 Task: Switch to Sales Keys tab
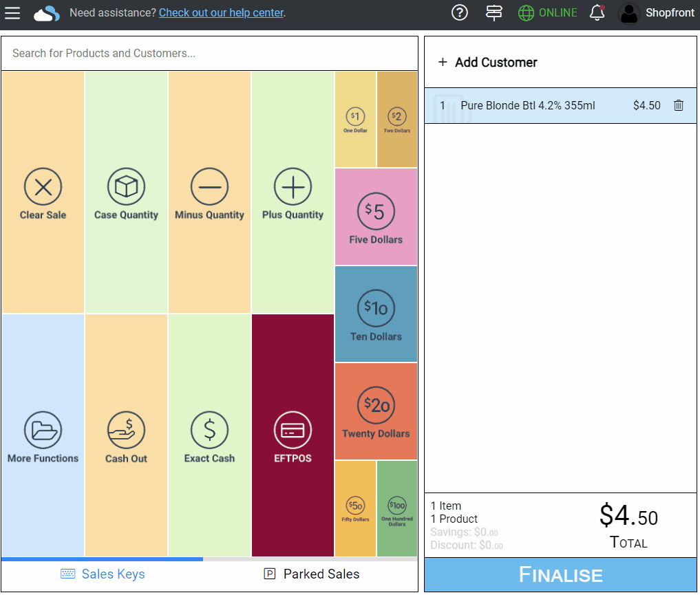point(103,574)
